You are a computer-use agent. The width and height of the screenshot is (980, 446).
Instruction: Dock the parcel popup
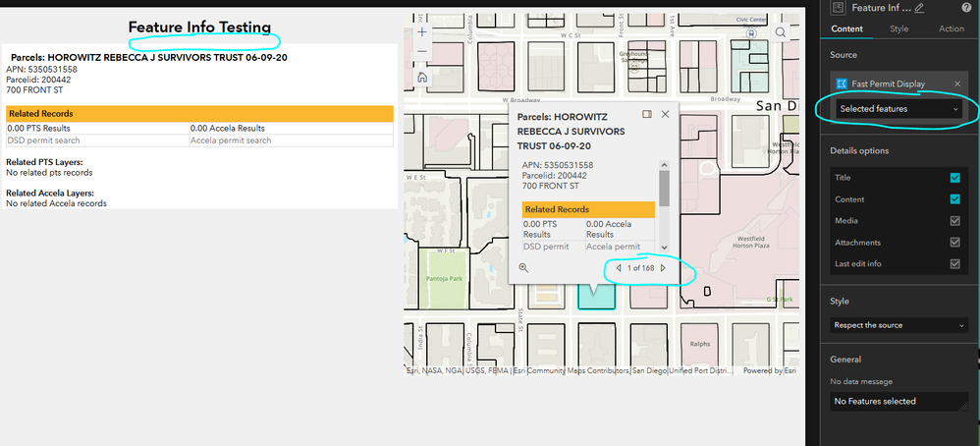[647, 115]
